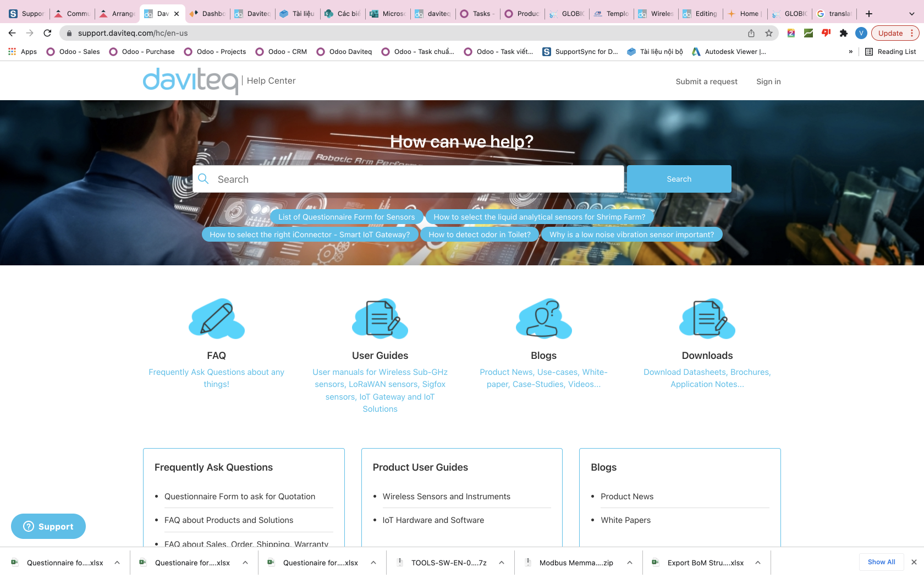
Task: Open How to select the right iConnector link
Action: tap(310, 235)
